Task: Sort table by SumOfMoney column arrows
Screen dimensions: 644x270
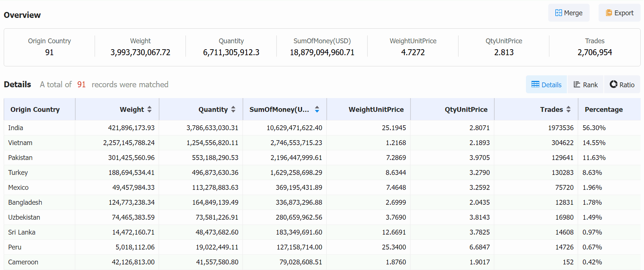Action: coord(317,109)
